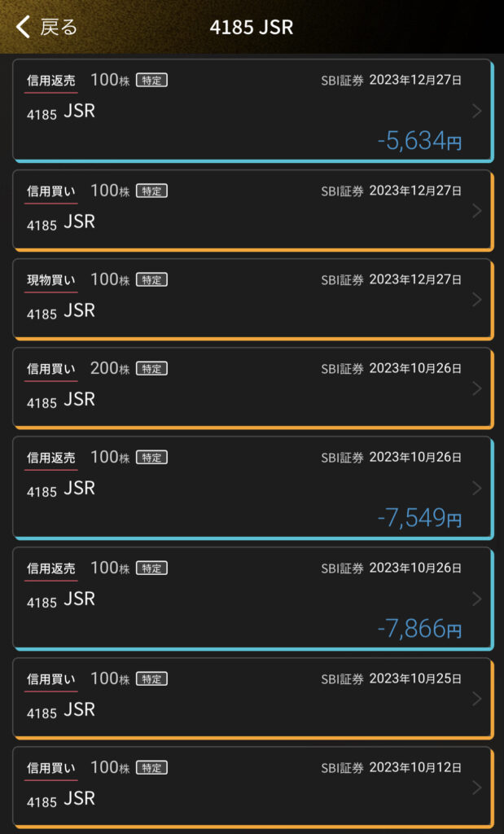Image resolution: width=504 pixels, height=834 pixels.
Task: Tap the 4185 JSR page title
Action: pyautogui.click(x=252, y=27)
